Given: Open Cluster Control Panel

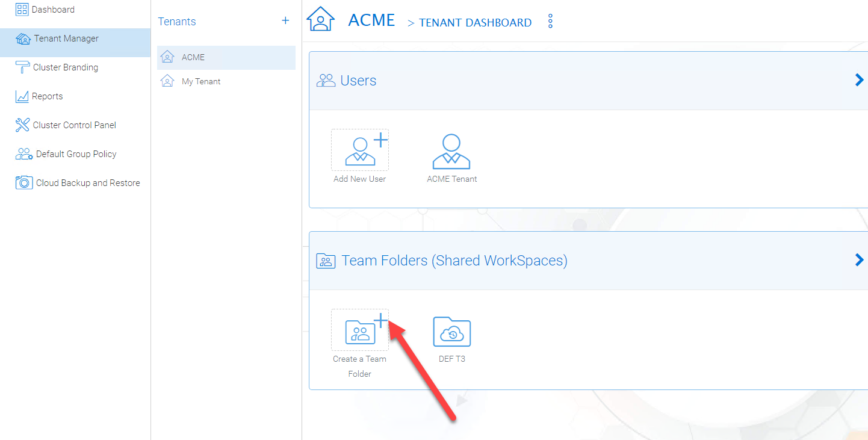Looking at the screenshot, I should [x=75, y=125].
